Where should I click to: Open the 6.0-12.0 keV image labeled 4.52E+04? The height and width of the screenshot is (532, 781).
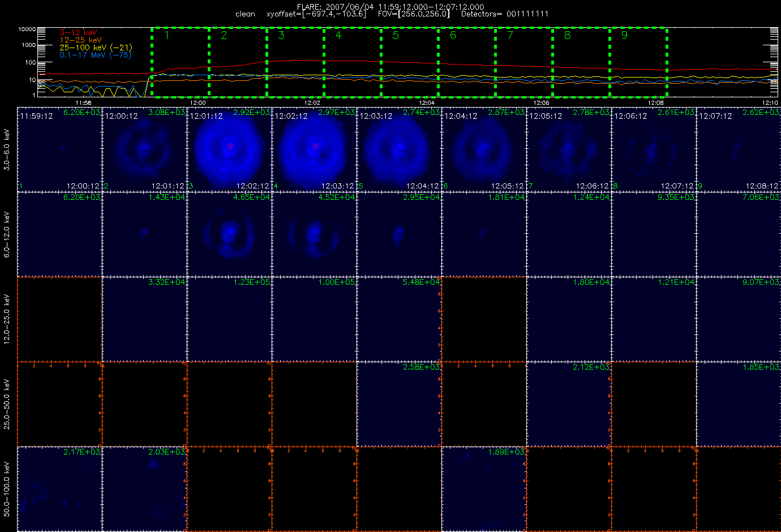[x=315, y=234]
